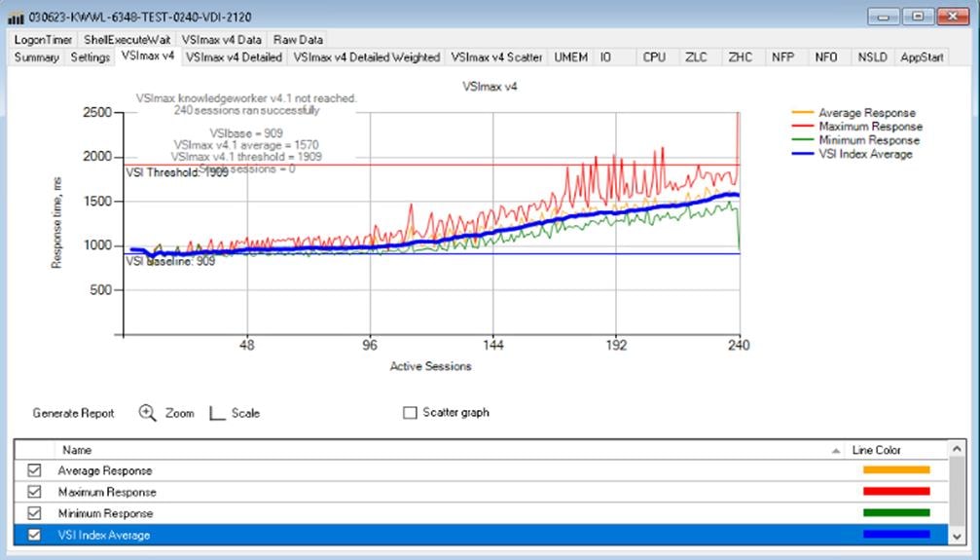Select the Maximum Response row name
This screenshot has width=980, height=560.
tap(107, 493)
